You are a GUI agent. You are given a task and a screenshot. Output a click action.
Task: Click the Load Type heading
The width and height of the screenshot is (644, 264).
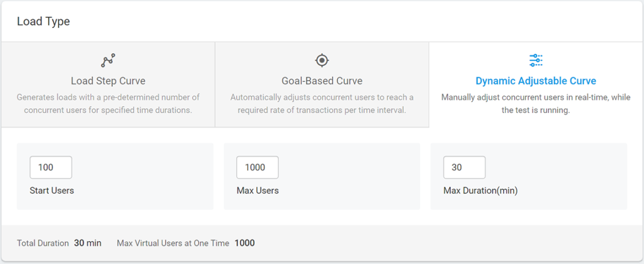44,22
